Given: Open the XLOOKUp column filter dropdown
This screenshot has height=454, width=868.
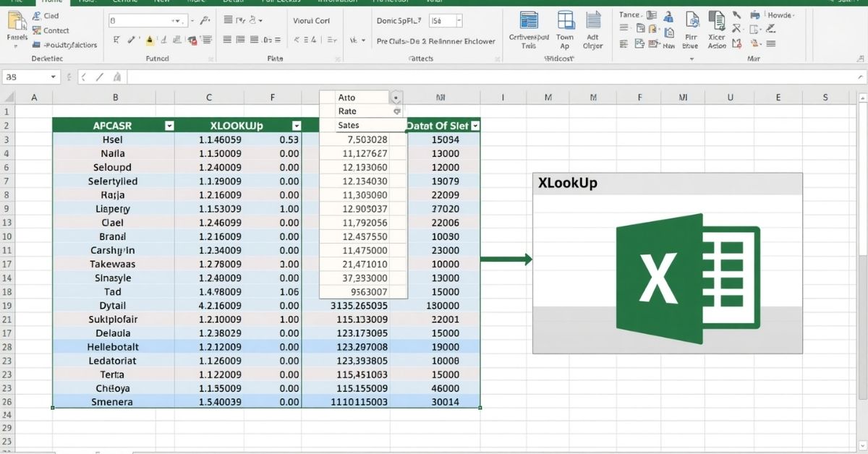Looking at the screenshot, I should (296, 125).
